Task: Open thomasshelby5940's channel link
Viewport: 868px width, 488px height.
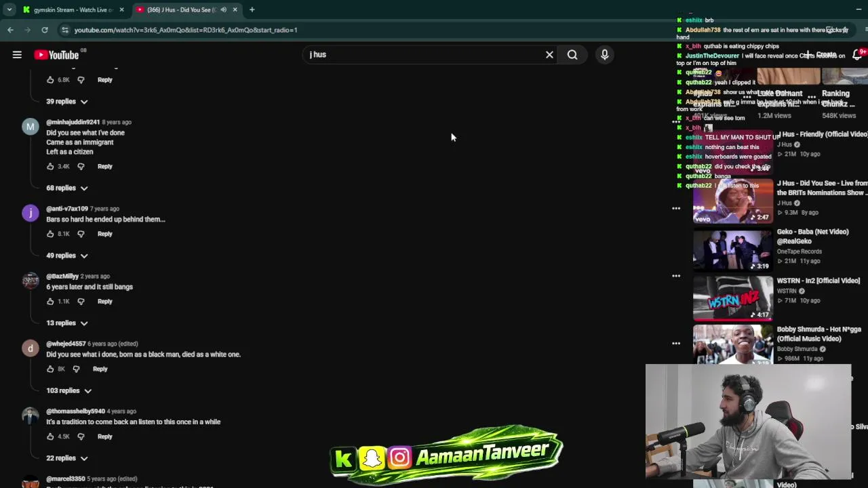Action: [75, 411]
